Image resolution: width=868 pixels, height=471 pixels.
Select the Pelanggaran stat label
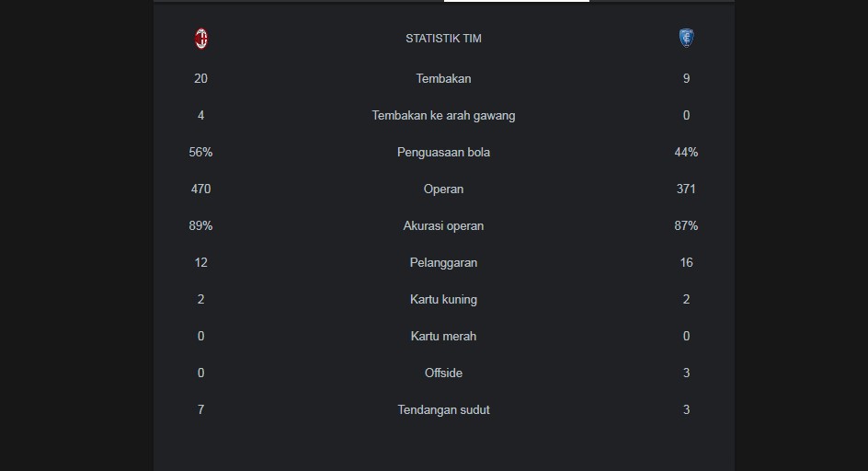443,263
